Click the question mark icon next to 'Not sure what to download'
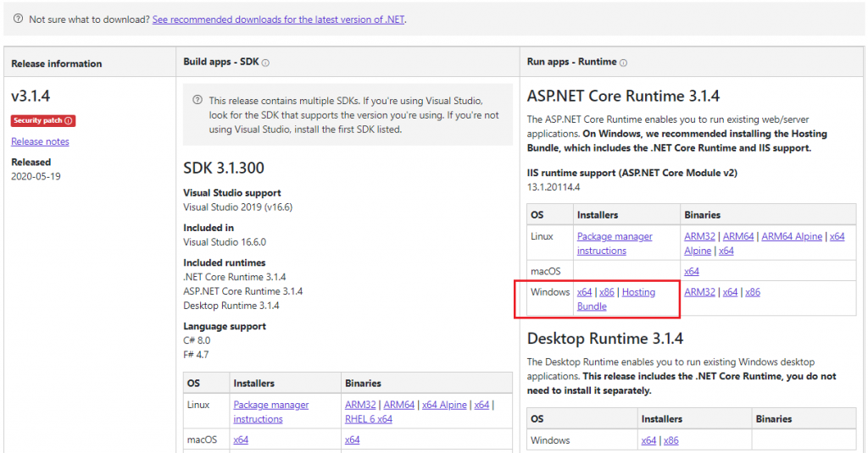This screenshot has height=453, width=868. 19,19
